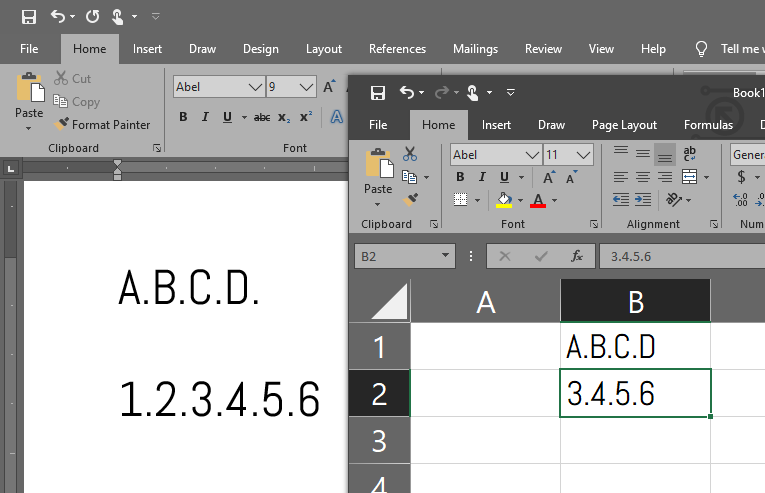Save the Word document using the floppy disk icon
Viewport: 765px width, 493px height.
(29, 17)
